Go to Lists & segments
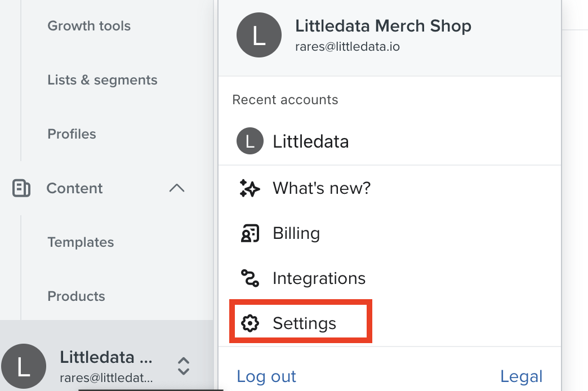This screenshot has width=588, height=391. point(103,80)
